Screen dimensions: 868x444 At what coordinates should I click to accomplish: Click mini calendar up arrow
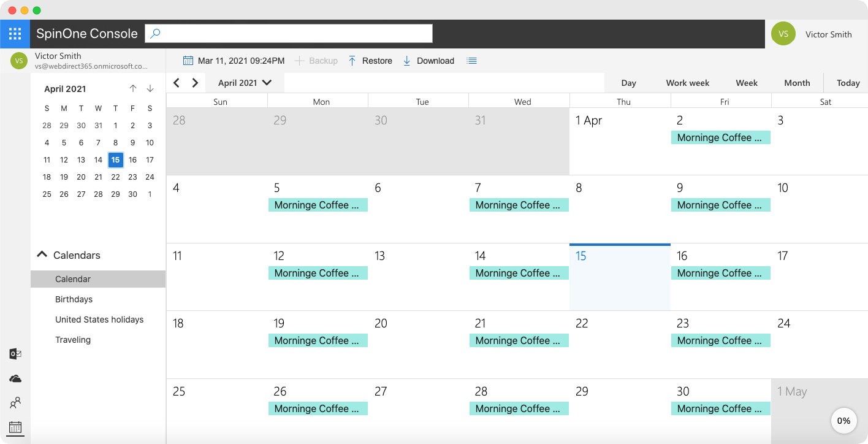[133, 89]
